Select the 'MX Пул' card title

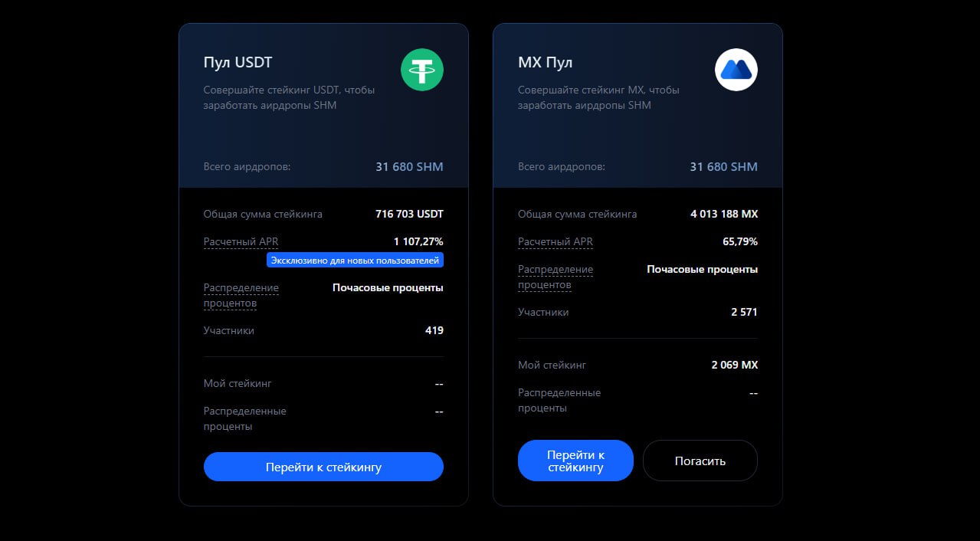pos(545,62)
